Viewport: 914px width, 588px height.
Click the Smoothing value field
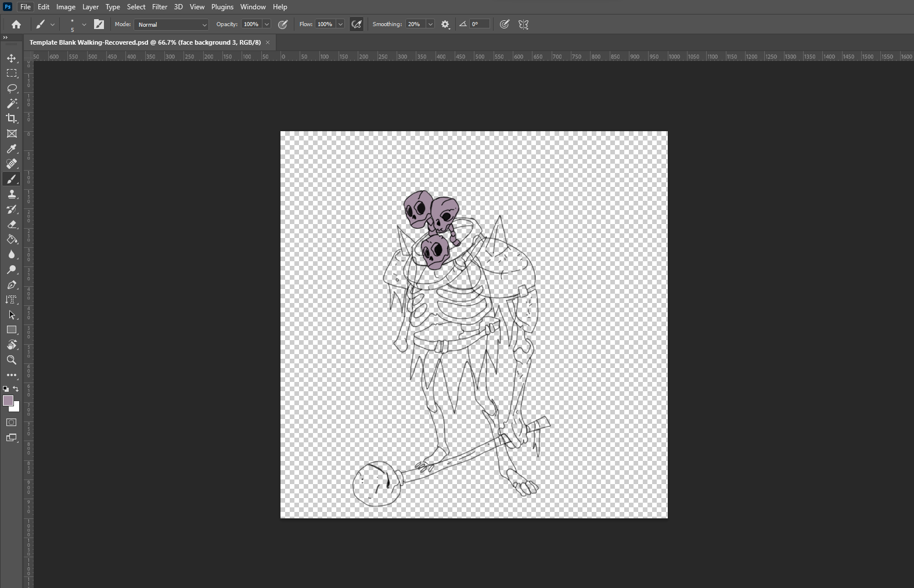pos(416,24)
